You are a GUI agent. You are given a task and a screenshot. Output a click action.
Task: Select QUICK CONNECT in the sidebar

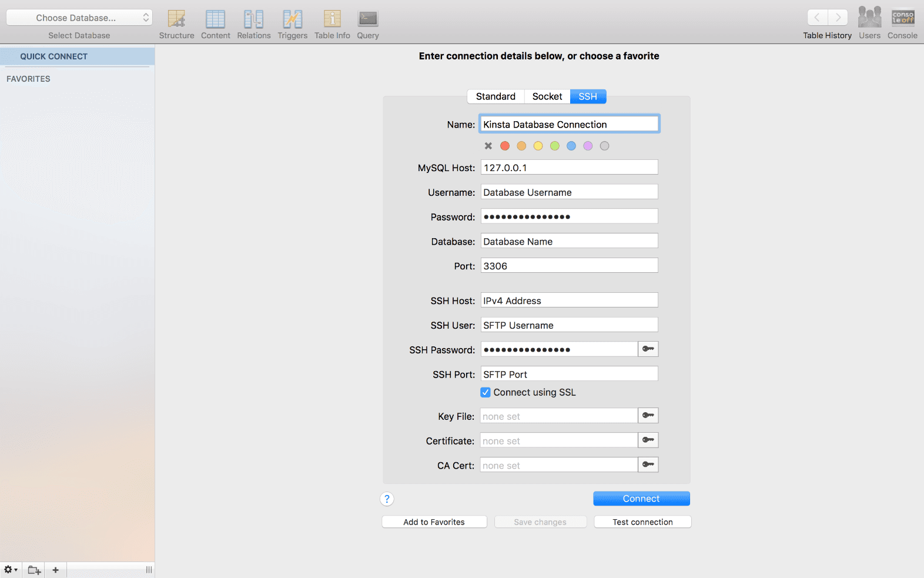pos(54,56)
